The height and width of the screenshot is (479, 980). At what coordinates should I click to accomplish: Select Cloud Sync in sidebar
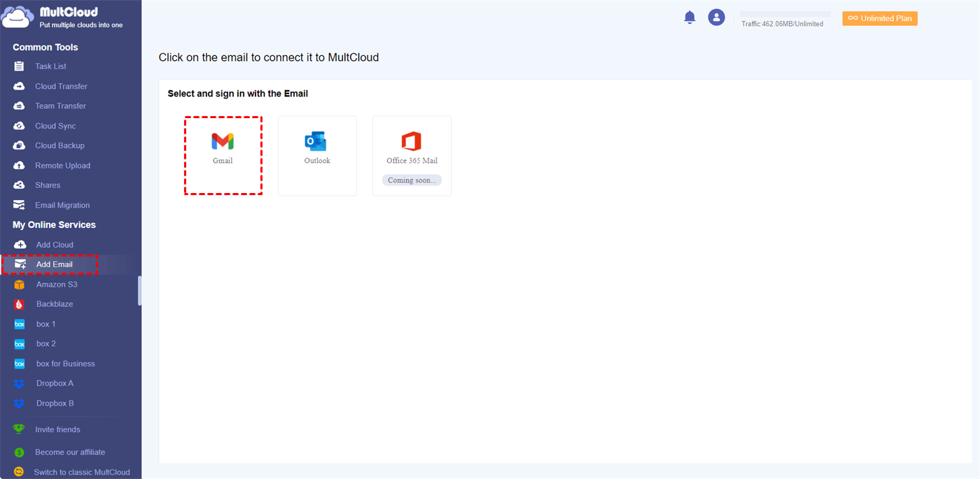point(55,126)
